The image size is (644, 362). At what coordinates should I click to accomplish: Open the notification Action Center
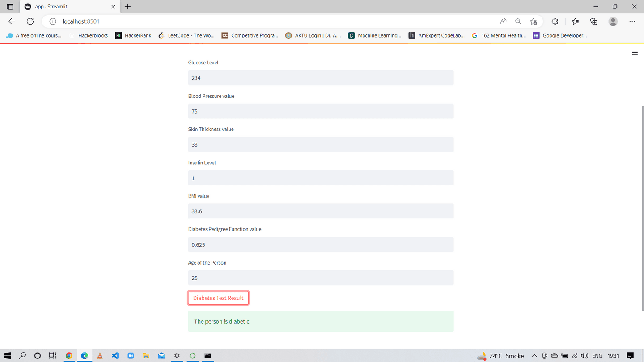[x=631, y=356]
